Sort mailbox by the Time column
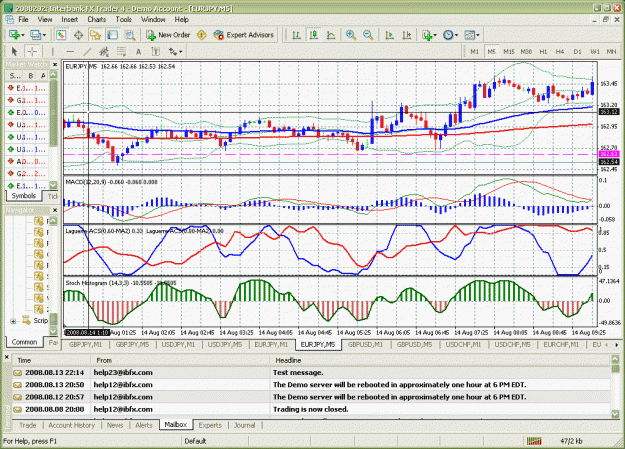 pyautogui.click(x=51, y=360)
